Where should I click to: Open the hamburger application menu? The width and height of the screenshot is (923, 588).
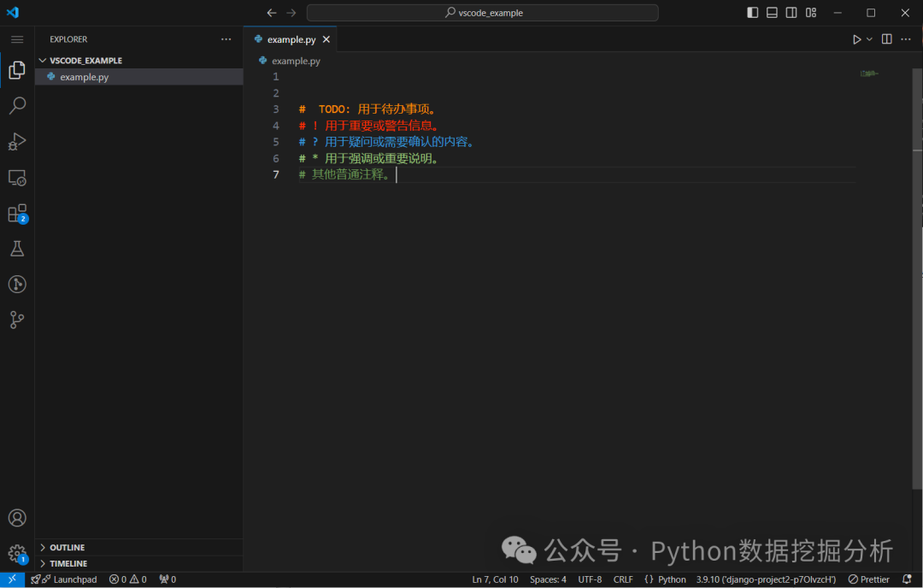point(17,39)
